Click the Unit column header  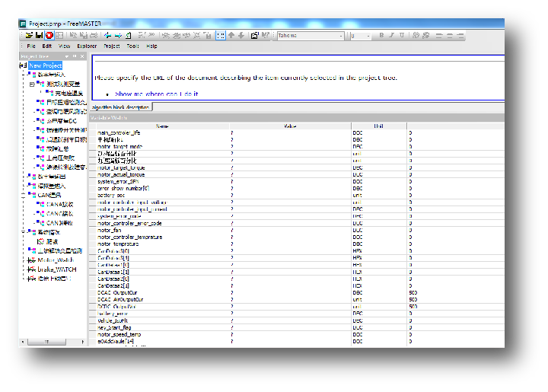[379, 126]
